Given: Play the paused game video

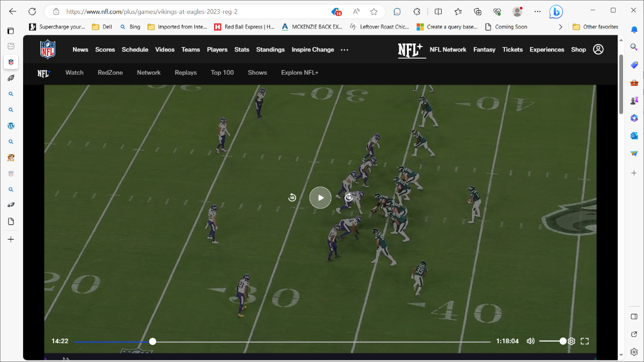Looking at the screenshot, I should pyautogui.click(x=320, y=198).
